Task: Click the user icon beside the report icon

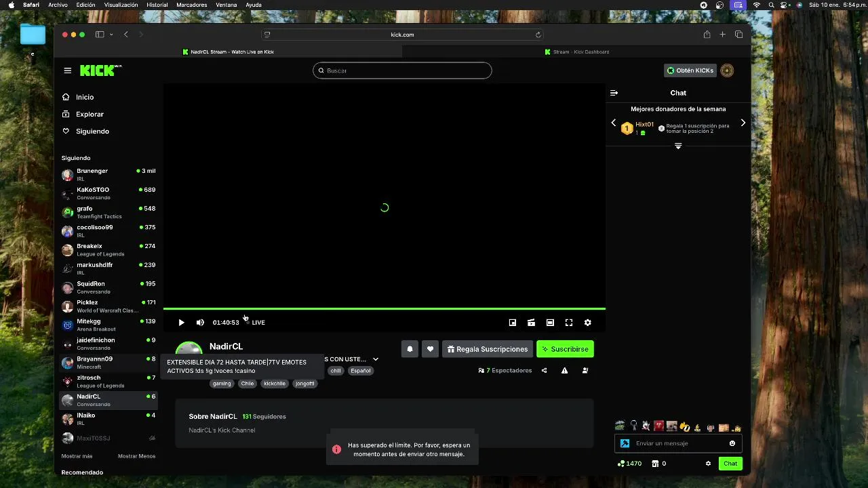Action: 585,371
